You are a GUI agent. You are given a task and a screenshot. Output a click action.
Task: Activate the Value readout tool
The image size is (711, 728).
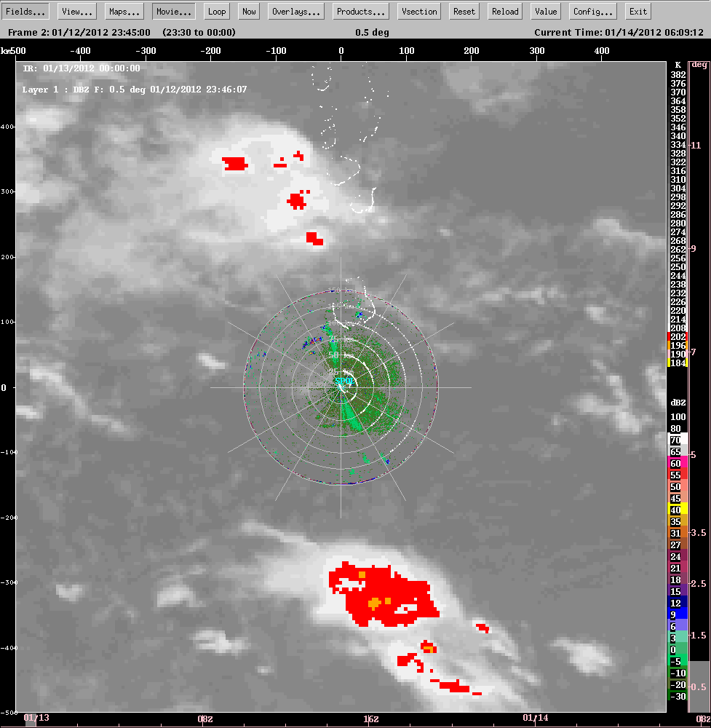coord(545,12)
